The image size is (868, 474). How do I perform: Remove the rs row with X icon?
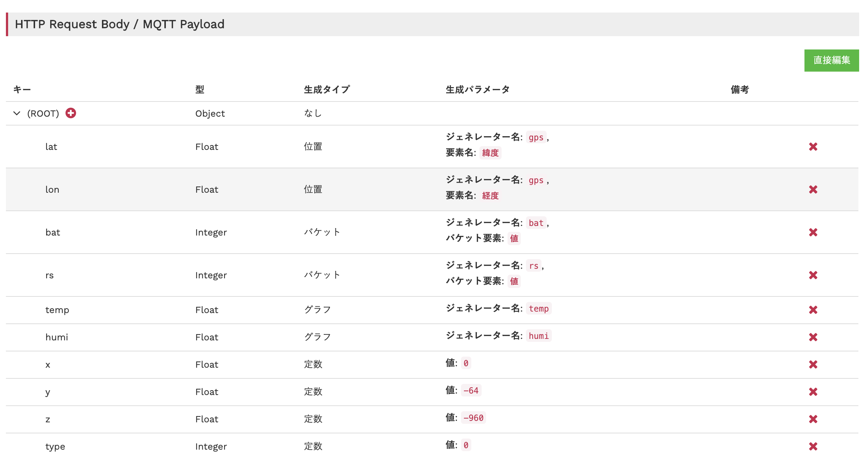point(813,275)
